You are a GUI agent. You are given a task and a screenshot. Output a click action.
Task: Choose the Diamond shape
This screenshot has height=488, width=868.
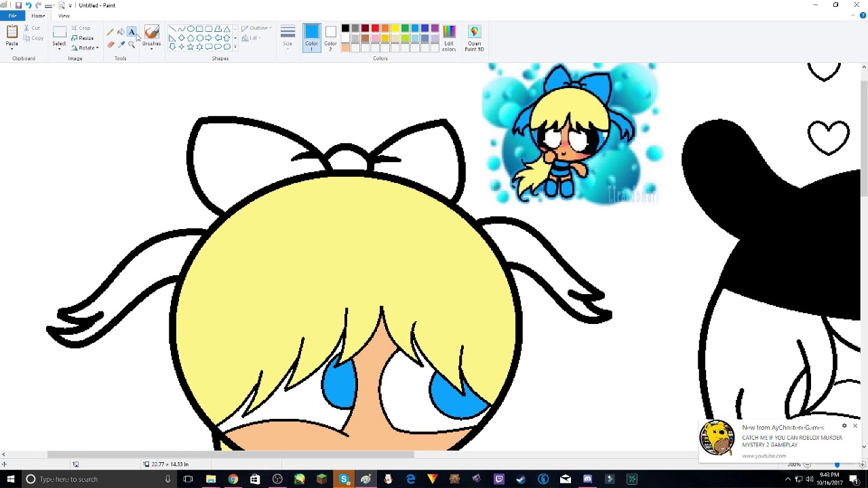[181, 38]
